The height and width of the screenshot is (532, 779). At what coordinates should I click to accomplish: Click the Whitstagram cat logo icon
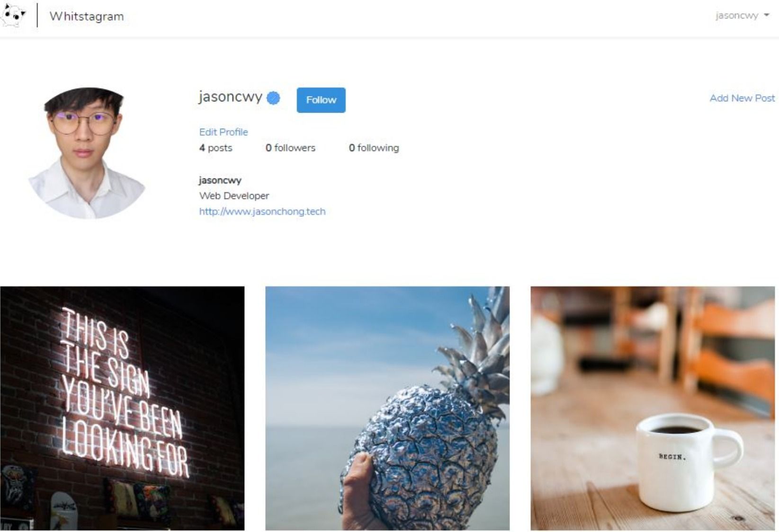[13, 16]
